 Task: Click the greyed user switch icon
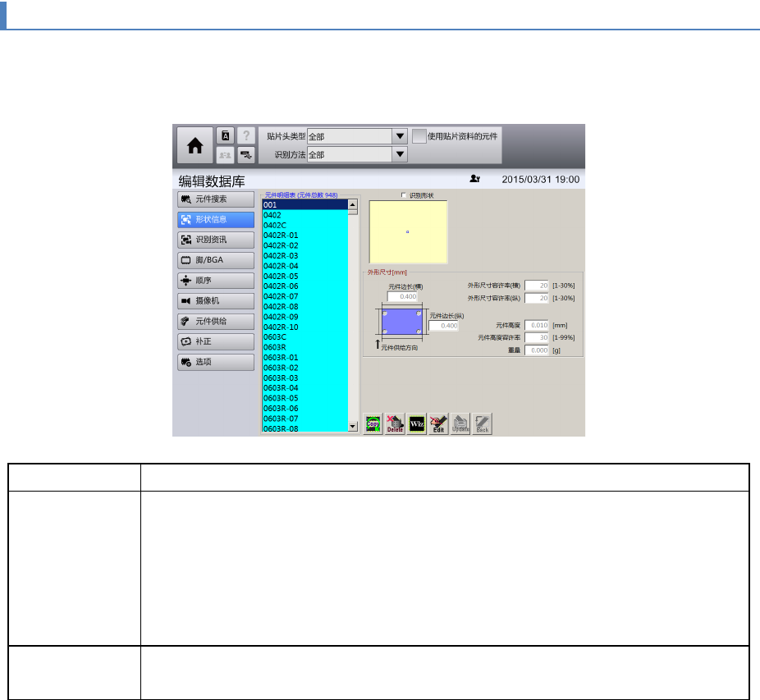coord(226,155)
